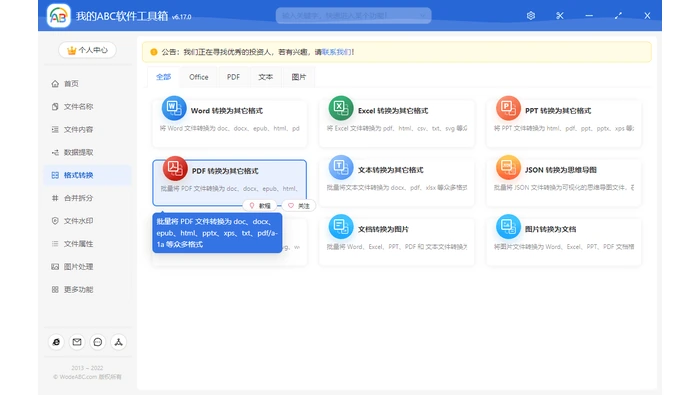Switch to the PDF tab
The width and height of the screenshot is (700, 395).
(233, 77)
